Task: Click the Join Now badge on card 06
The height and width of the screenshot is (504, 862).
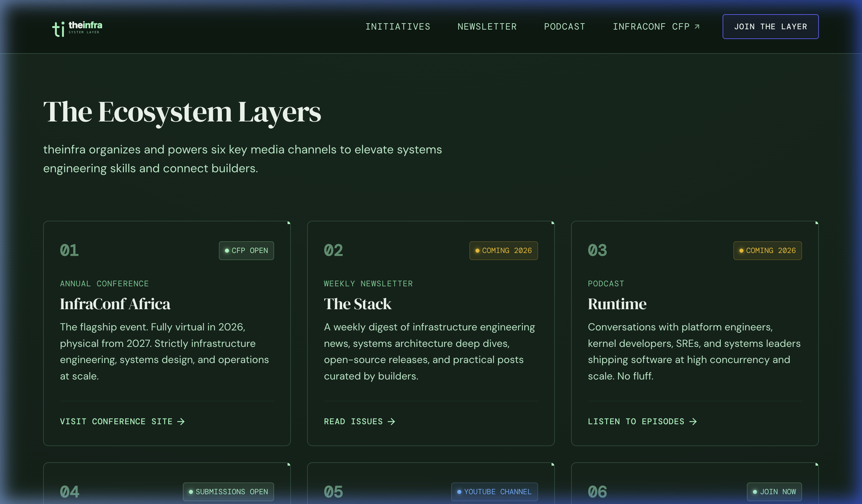Action: (774, 492)
